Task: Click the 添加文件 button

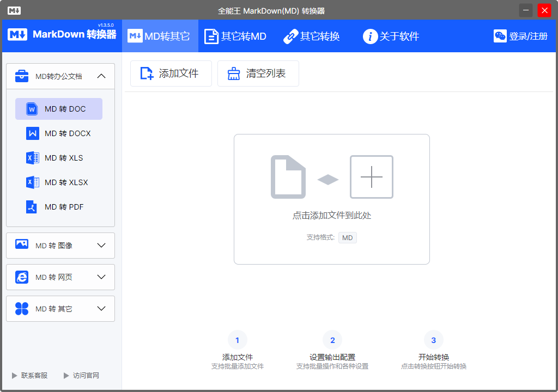Action: point(171,73)
